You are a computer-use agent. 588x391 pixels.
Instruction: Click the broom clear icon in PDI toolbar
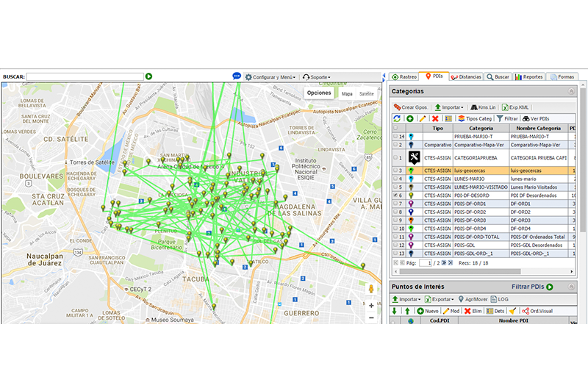(512, 311)
